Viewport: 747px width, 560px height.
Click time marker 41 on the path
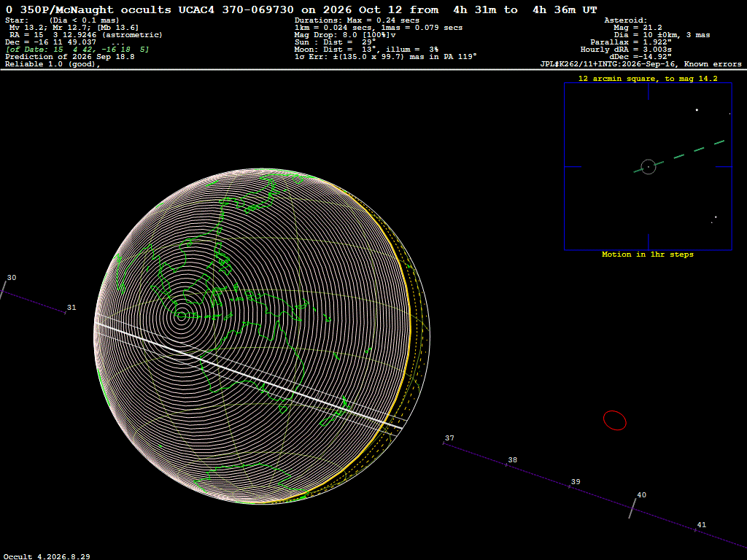pos(701,525)
